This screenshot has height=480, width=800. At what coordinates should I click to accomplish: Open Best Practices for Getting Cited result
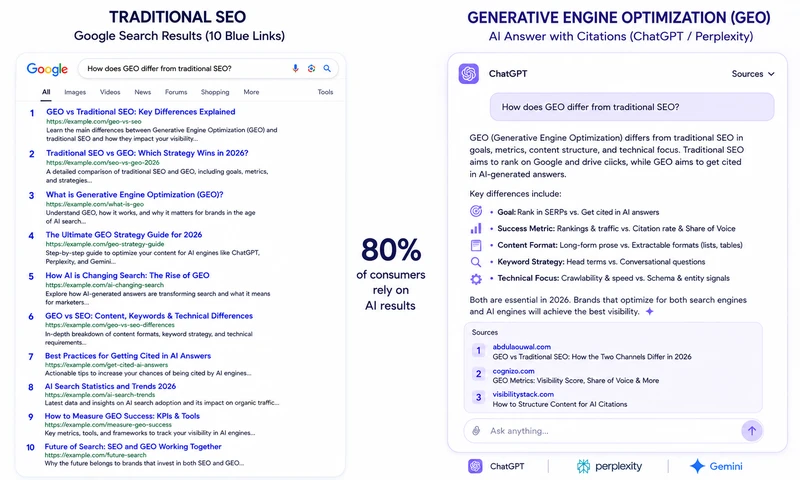pos(128,356)
